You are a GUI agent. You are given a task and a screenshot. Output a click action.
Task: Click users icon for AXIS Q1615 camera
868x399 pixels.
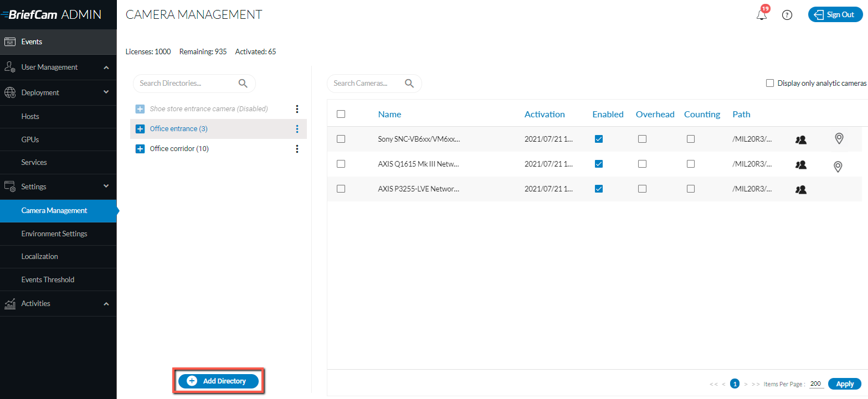coord(800,164)
